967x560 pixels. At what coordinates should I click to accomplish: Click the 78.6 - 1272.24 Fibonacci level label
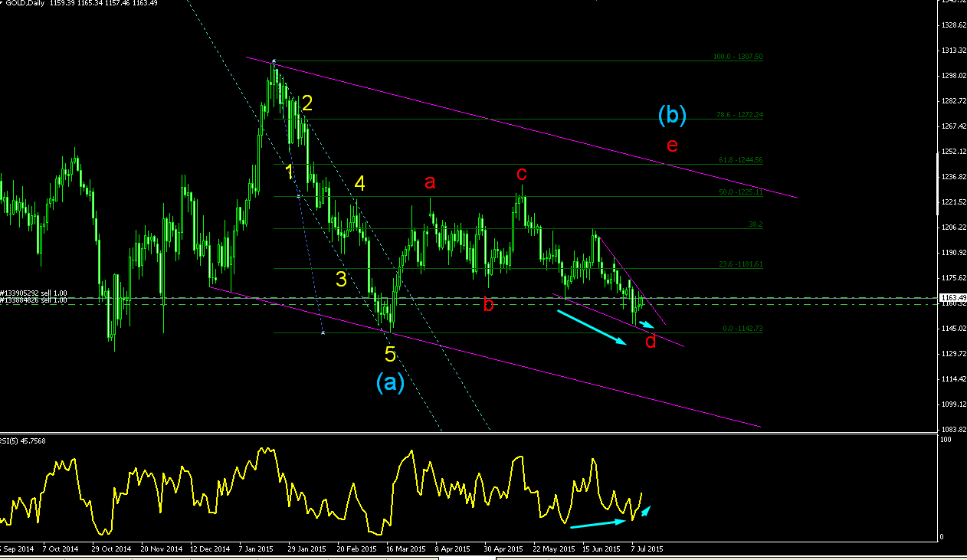pyautogui.click(x=740, y=115)
